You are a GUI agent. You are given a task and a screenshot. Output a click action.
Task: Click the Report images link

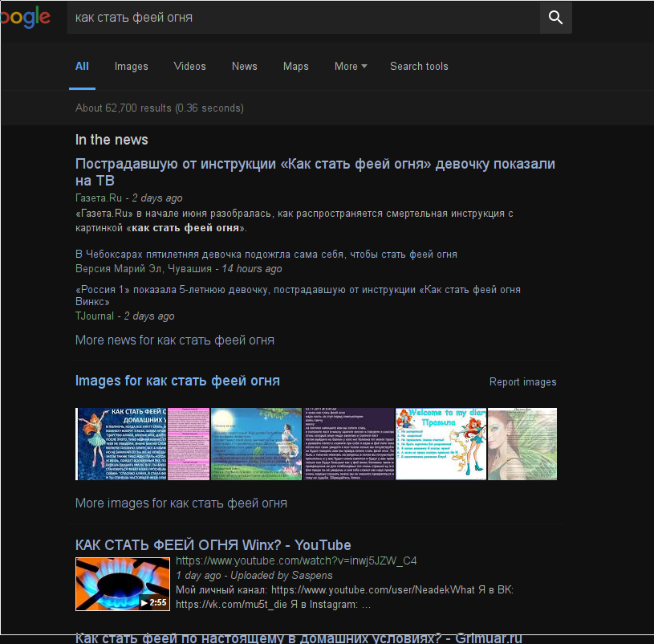pos(522,382)
